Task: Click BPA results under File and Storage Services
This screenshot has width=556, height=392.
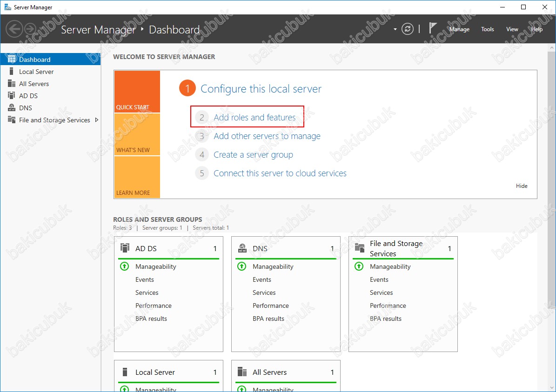Action: coord(385,319)
